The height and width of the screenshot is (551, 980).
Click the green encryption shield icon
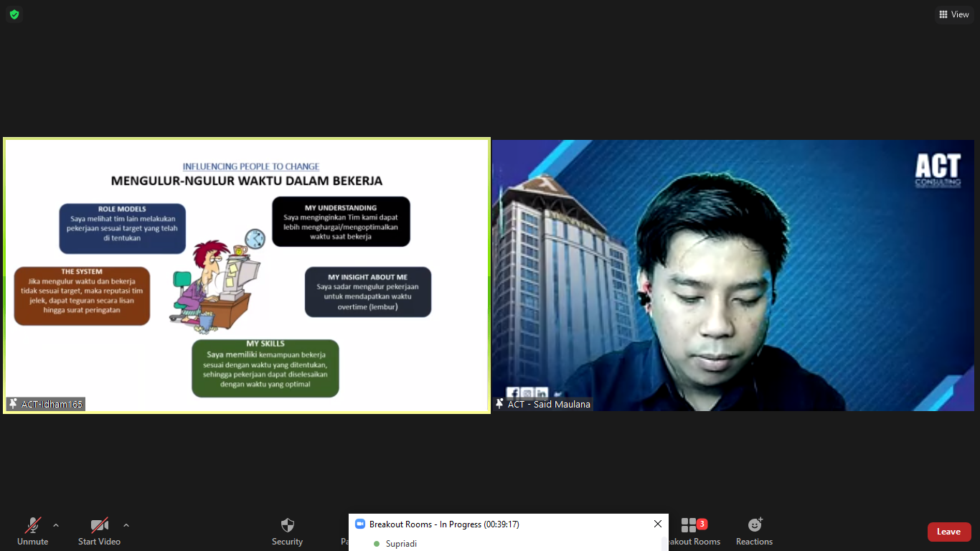pos(14,14)
